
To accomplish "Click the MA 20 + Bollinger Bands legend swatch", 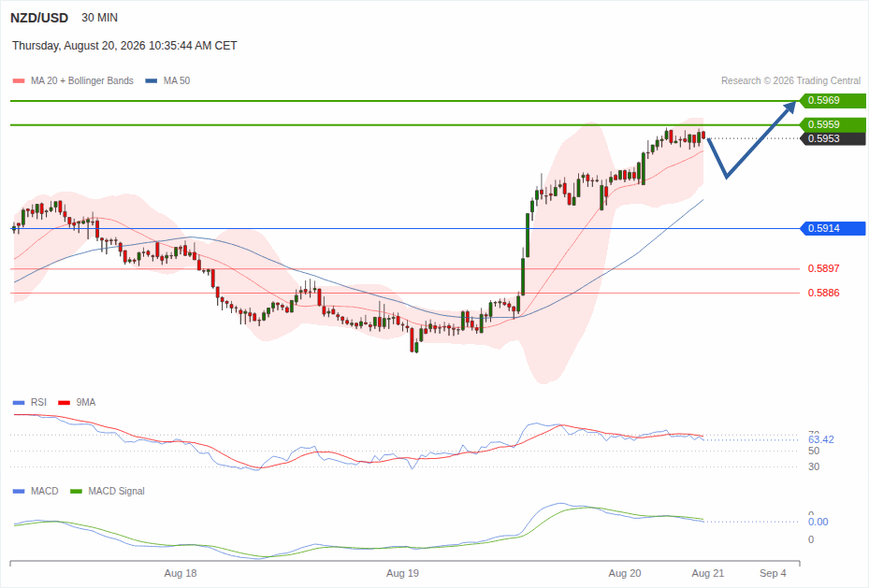I will point(19,80).
